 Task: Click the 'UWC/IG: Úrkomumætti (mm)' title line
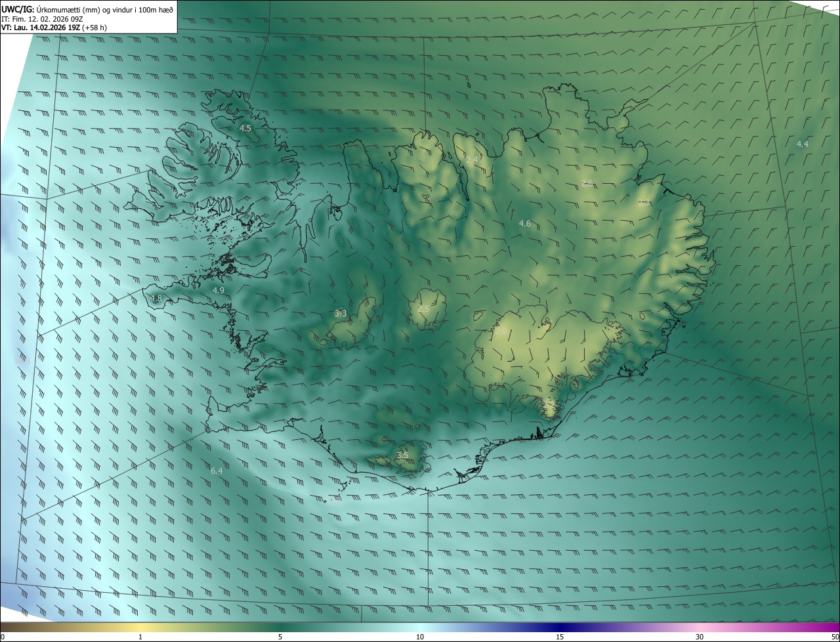[87, 9]
